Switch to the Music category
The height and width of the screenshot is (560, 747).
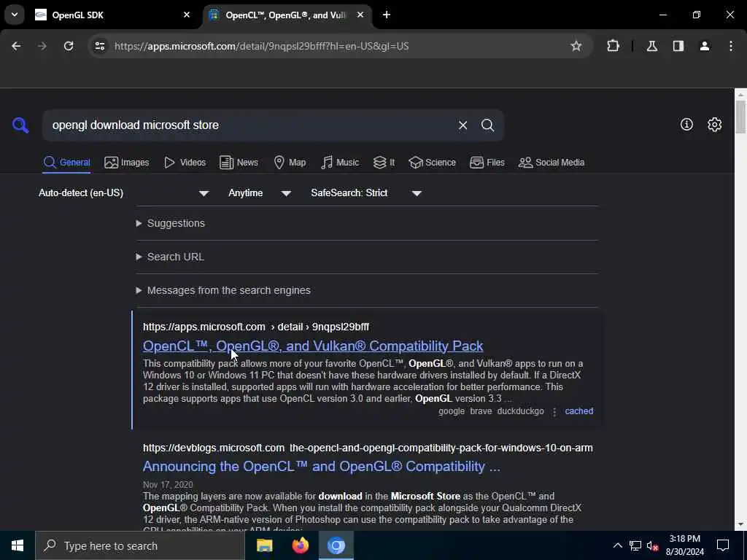340,163
